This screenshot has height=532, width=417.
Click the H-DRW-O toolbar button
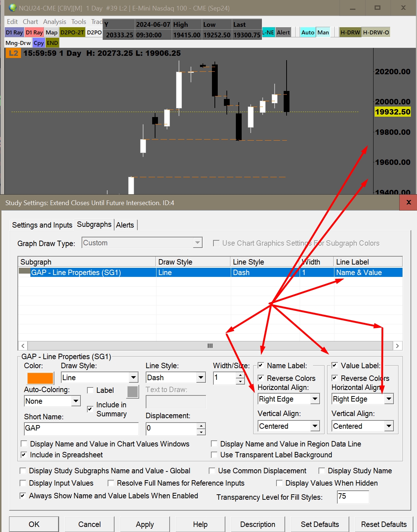tap(376, 33)
